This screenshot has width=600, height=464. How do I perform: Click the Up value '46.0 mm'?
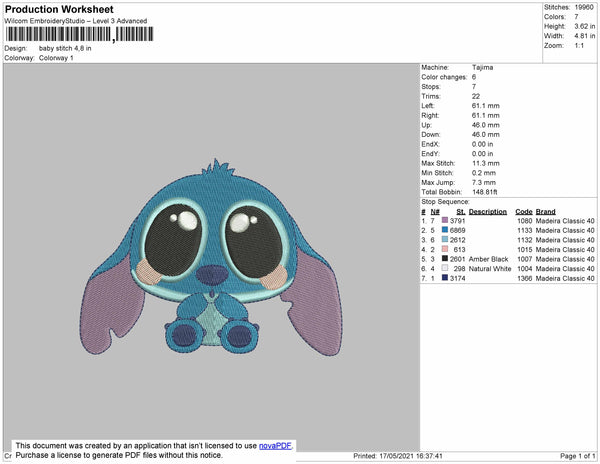pyautogui.click(x=486, y=125)
